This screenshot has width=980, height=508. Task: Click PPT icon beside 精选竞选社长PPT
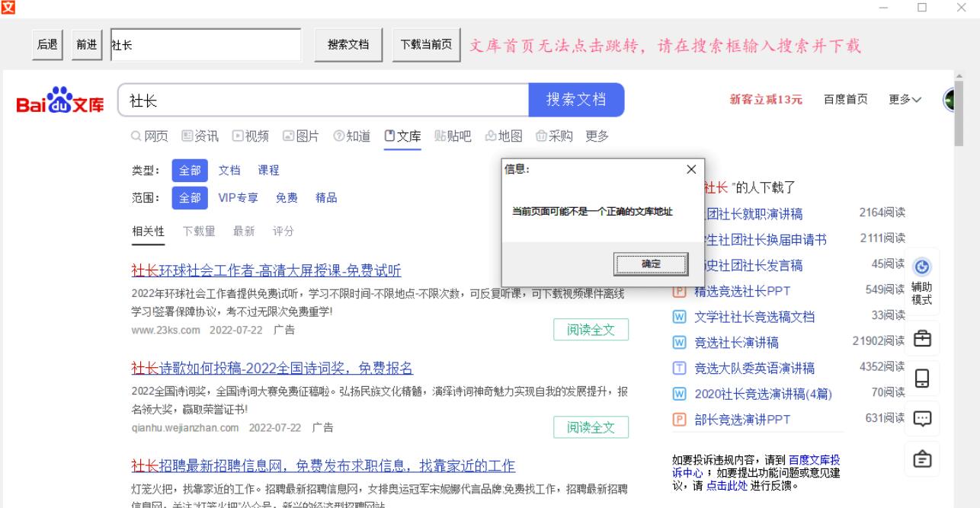click(x=680, y=291)
